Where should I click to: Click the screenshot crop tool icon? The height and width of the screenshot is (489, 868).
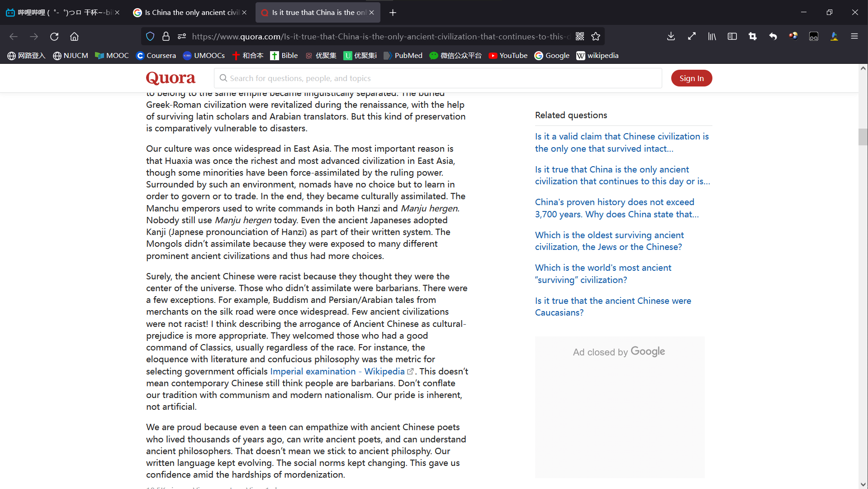pyautogui.click(x=753, y=37)
